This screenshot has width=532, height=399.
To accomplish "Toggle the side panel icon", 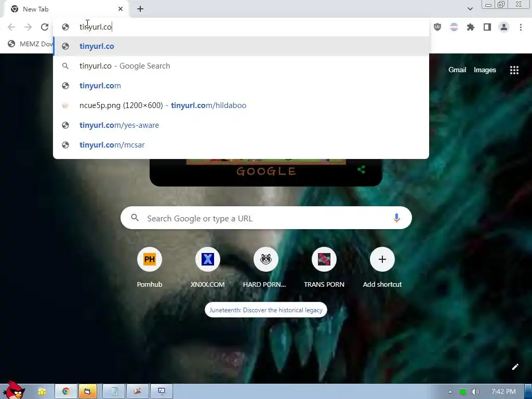I will tap(487, 27).
